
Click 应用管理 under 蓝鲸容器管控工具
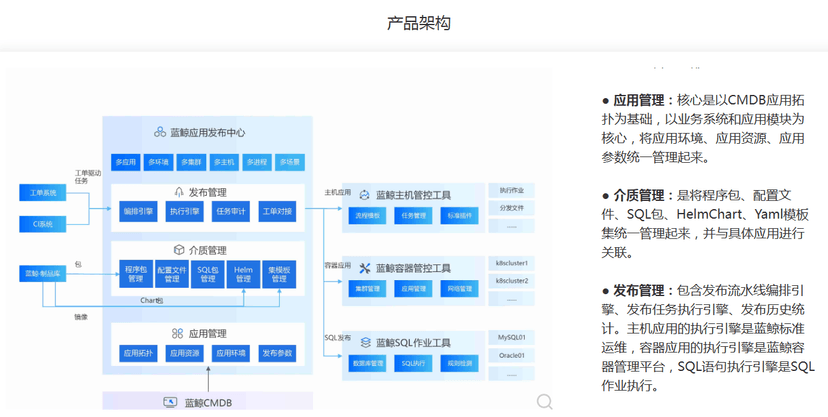pyautogui.click(x=413, y=289)
